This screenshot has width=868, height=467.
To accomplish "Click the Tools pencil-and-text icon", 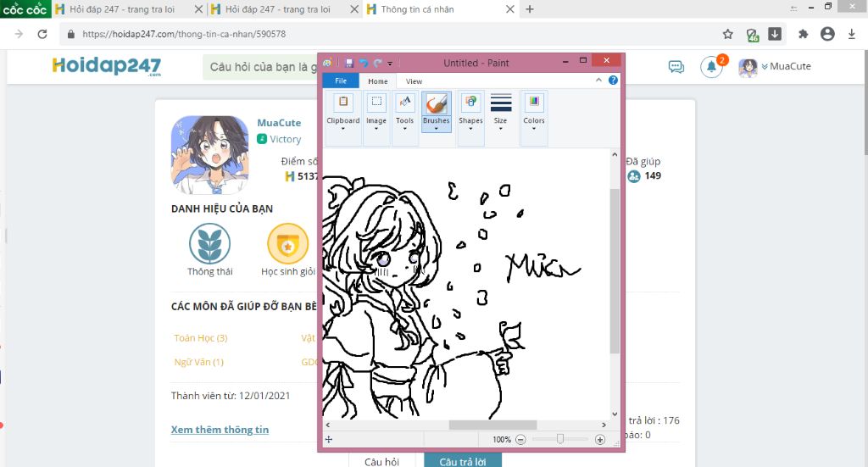I will tap(404, 102).
